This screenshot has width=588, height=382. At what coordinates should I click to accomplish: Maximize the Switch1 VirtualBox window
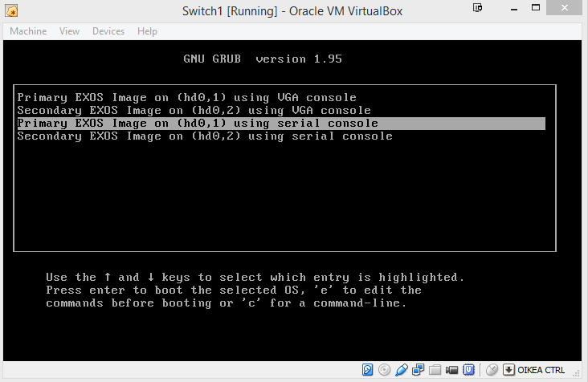coord(536,8)
